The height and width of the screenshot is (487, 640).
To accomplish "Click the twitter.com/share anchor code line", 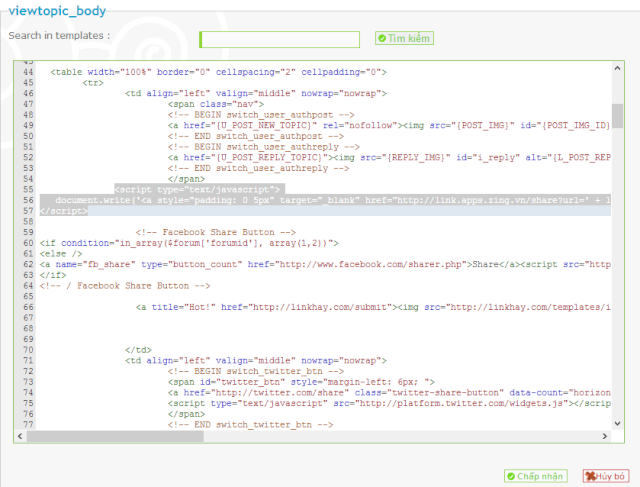I will coord(389,393).
